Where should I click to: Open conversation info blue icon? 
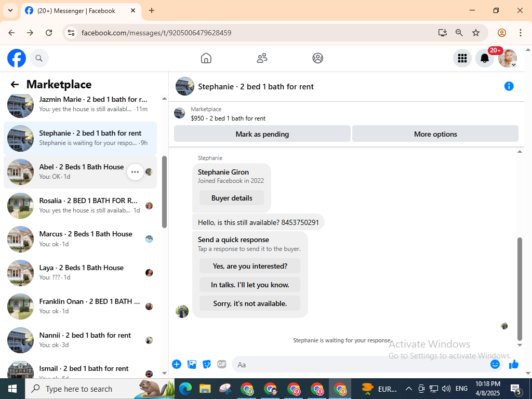[x=509, y=86]
